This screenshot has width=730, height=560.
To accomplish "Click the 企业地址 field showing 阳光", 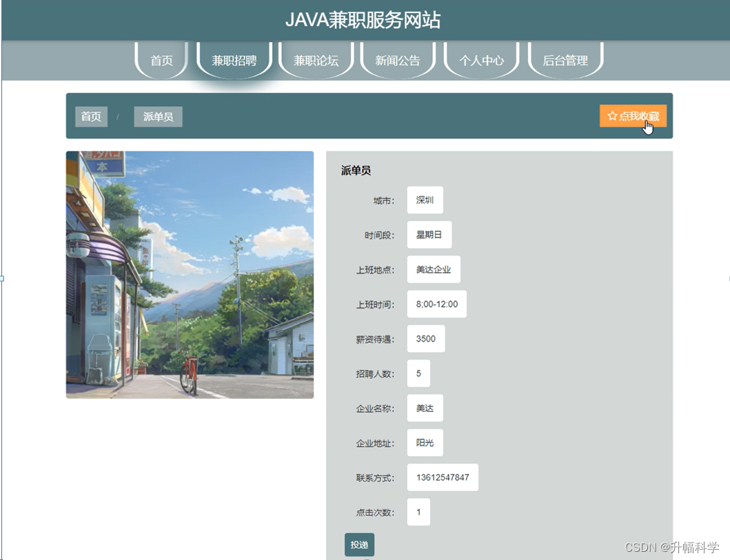I will pyautogui.click(x=425, y=442).
